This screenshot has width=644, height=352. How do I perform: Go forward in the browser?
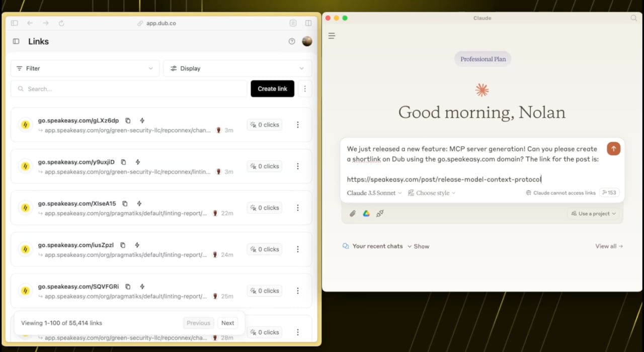coord(46,23)
